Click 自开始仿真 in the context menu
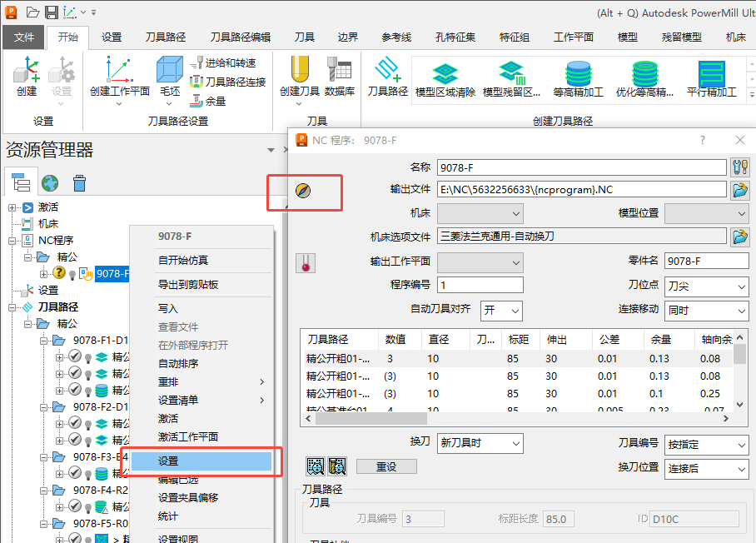 [x=183, y=261]
